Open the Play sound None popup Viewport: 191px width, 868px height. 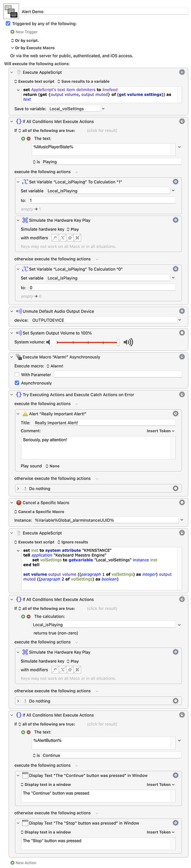52,466
